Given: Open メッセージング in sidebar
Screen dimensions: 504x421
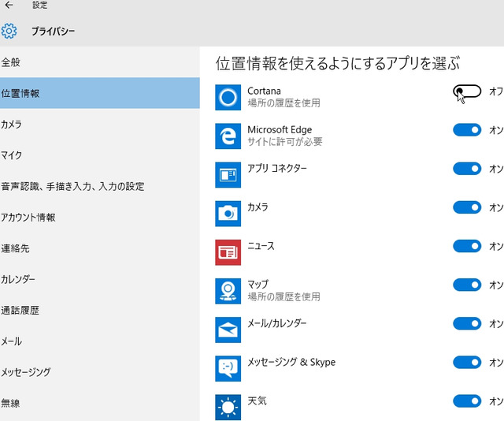Looking at the screenshot, I should (x=100, y=372).
